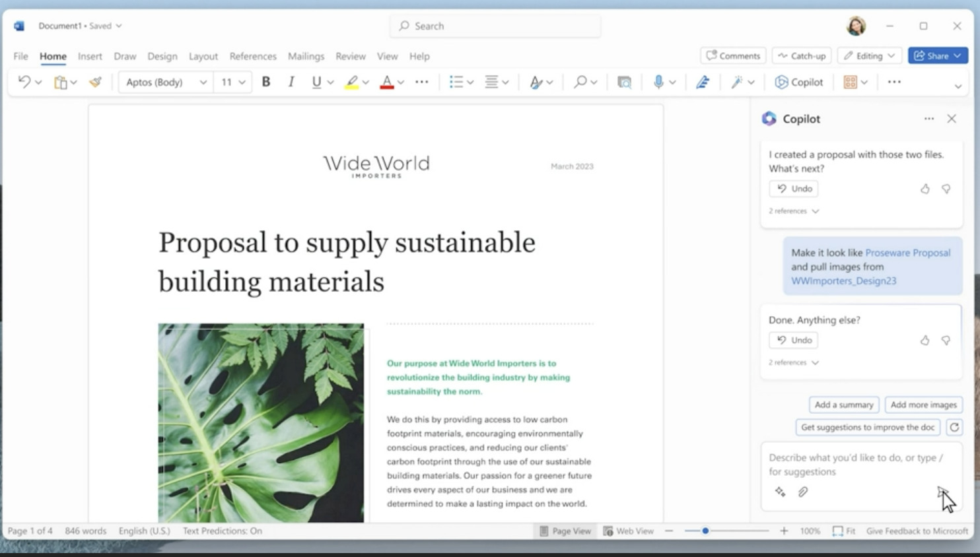
Task: Expand font color dropdown arrow
Action: click(400, 82)
